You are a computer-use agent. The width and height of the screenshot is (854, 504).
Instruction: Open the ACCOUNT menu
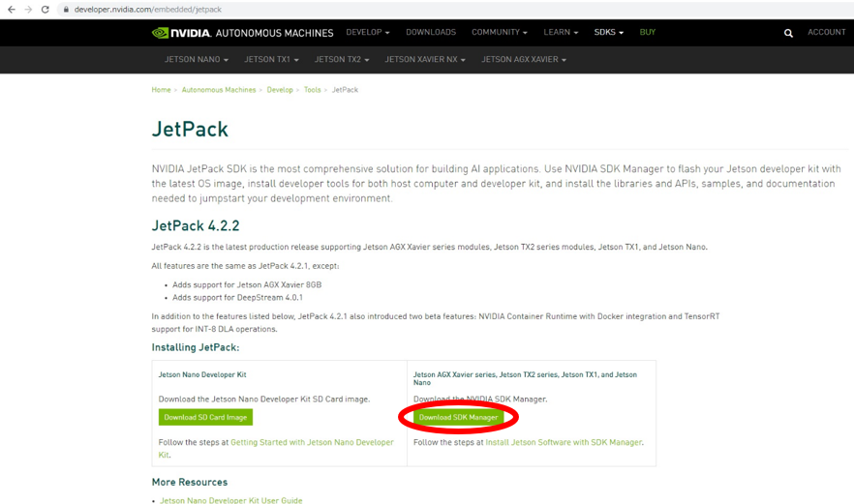coord(826,32)
